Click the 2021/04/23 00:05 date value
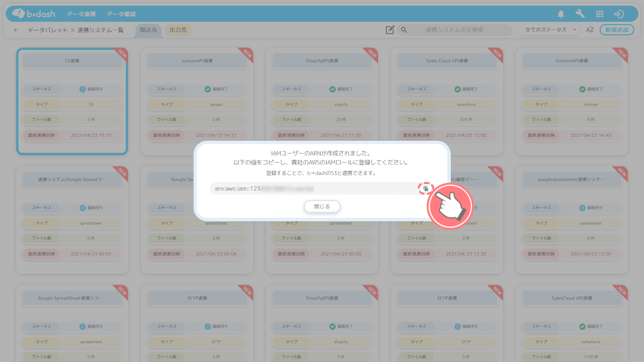 [x=91, y=254]
